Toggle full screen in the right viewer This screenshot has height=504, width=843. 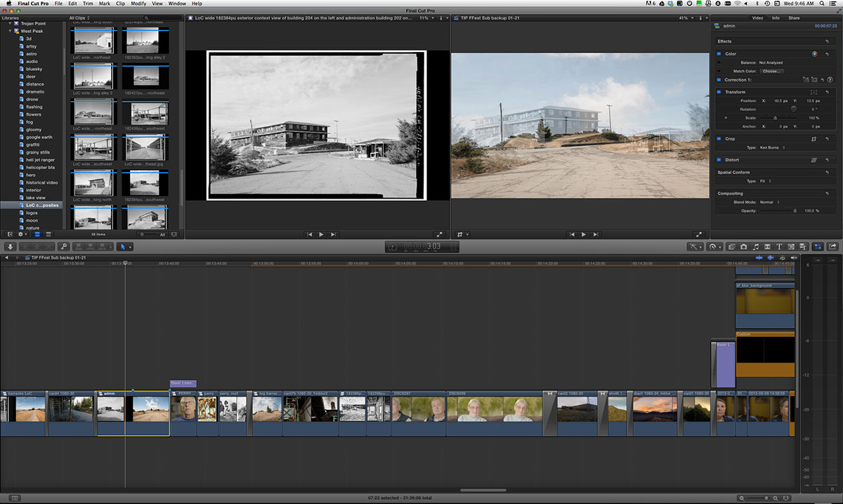(698, 234)
